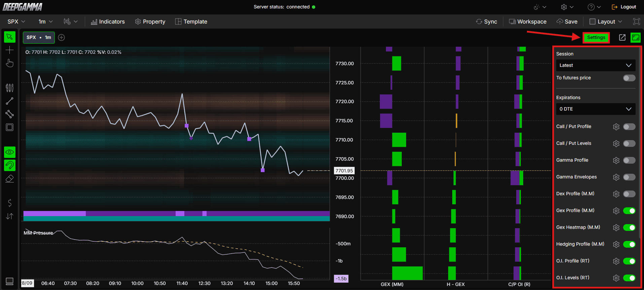Click the up-down arrows sort tool
The image size is (644, 290).
10,216
